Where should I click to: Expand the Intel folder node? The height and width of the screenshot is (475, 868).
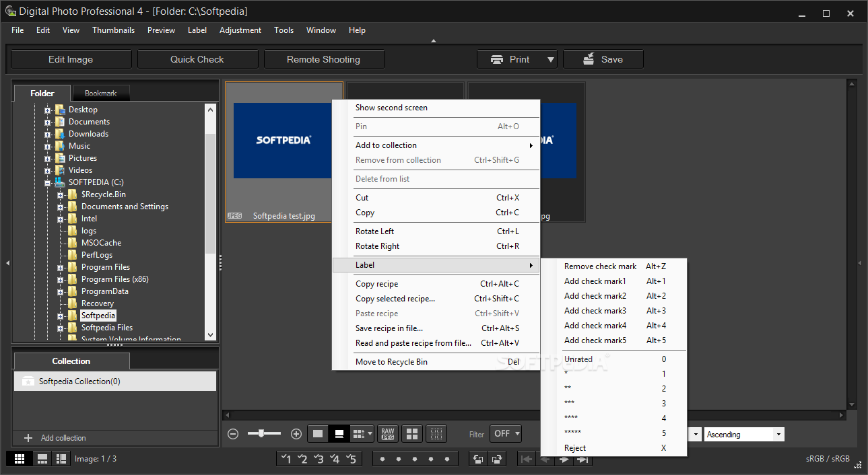(x=60, y=219)
